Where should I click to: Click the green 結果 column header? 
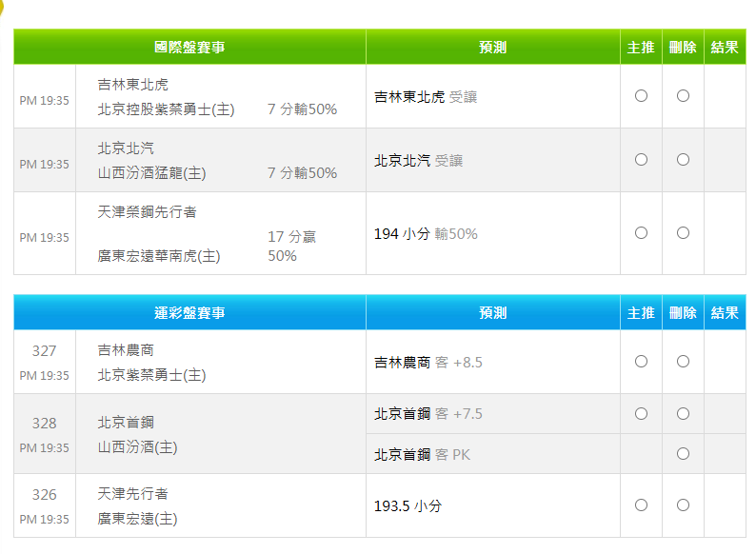(x=725, y=47)
